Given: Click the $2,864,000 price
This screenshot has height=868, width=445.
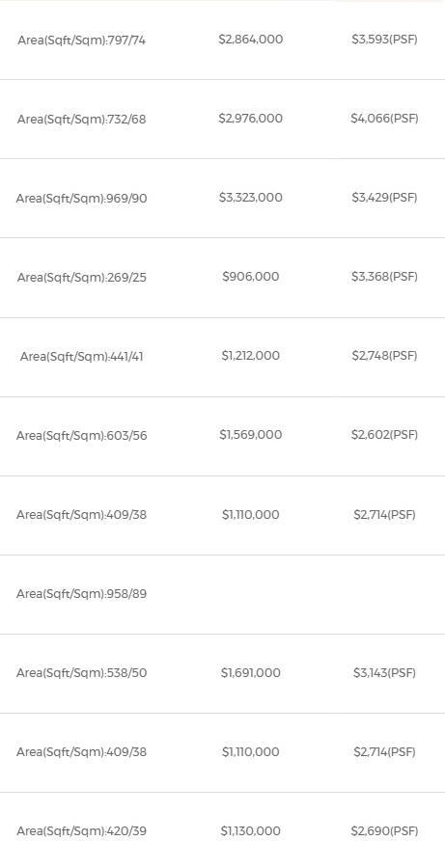Looking at the screenshot, I should coord(250,40).
